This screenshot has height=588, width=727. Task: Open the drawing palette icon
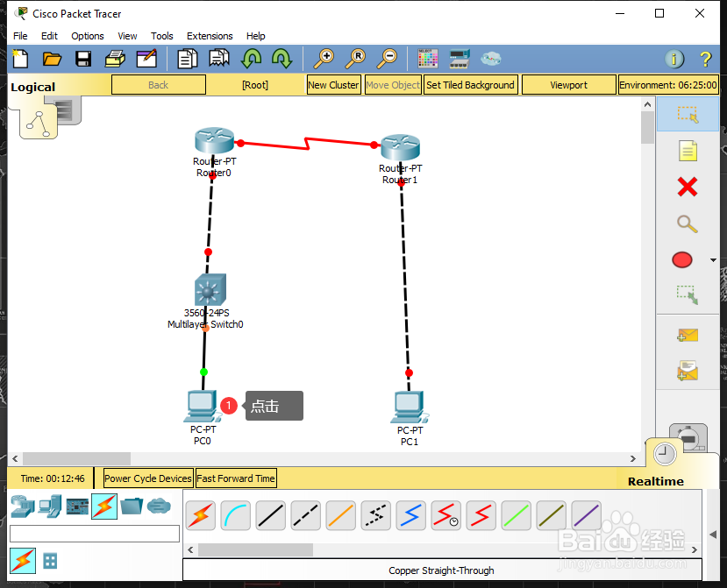coord(427,59)
